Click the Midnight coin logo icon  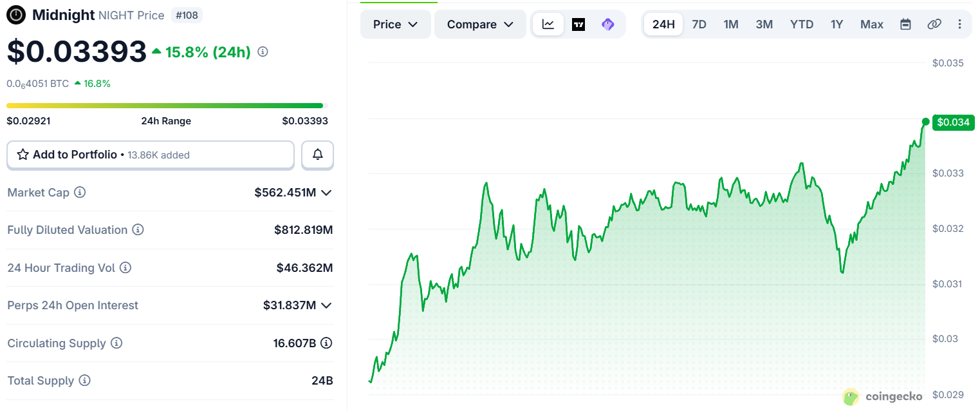tap(16, 15)
